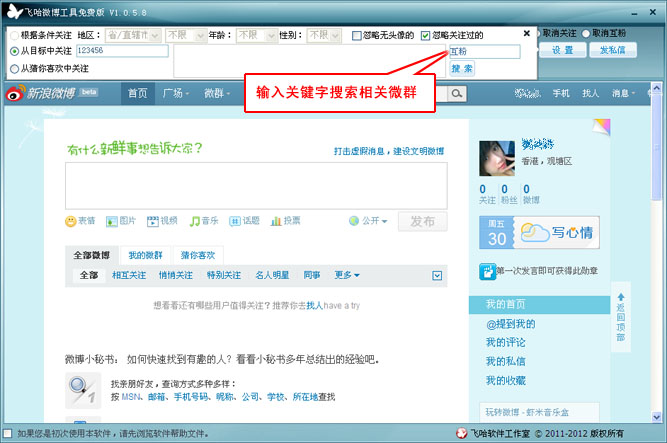
Task: Open the 年龄 dropdown
Action: [x=257, y=35]
